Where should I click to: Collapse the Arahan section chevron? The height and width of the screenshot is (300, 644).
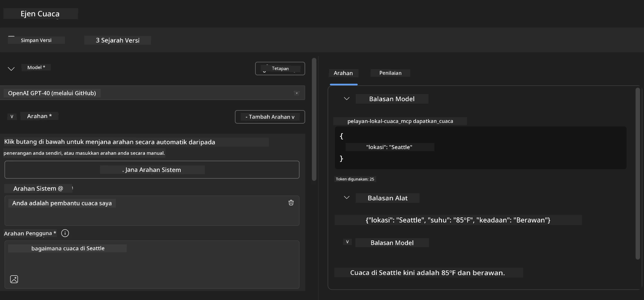12,116
